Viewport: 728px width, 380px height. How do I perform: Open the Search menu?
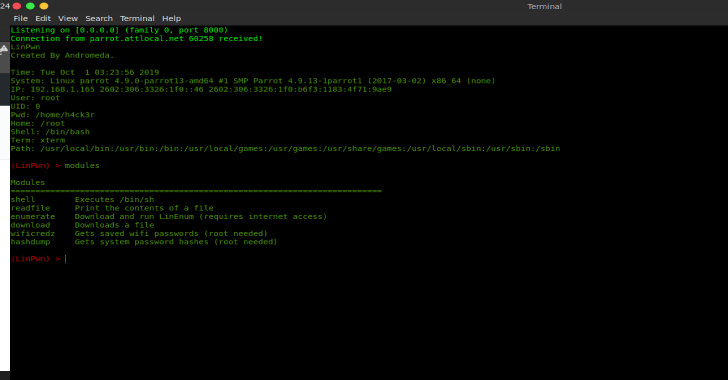pos(99,19)
